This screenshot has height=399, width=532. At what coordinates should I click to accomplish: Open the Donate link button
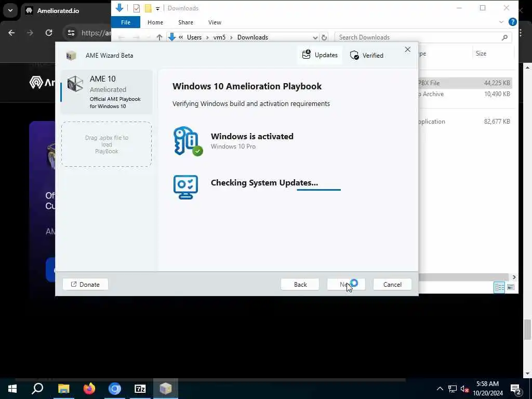(86, 284)
